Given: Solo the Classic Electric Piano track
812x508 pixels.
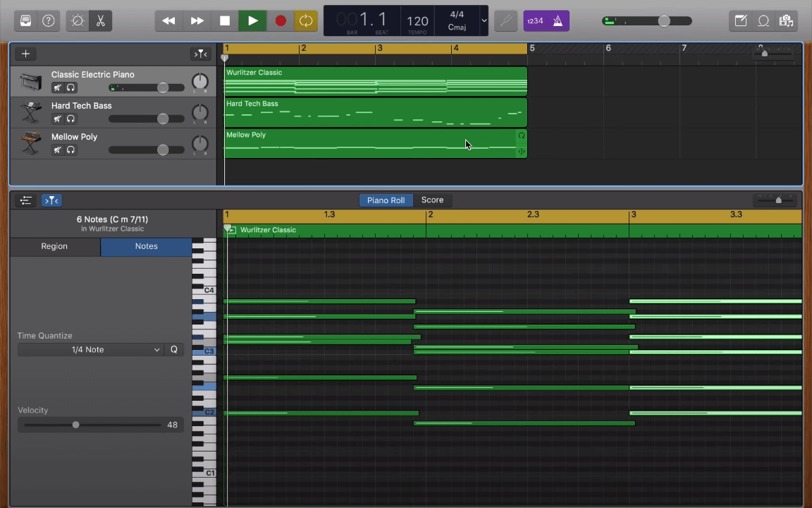Looking at the screenshot, I should tap(70, 87).
